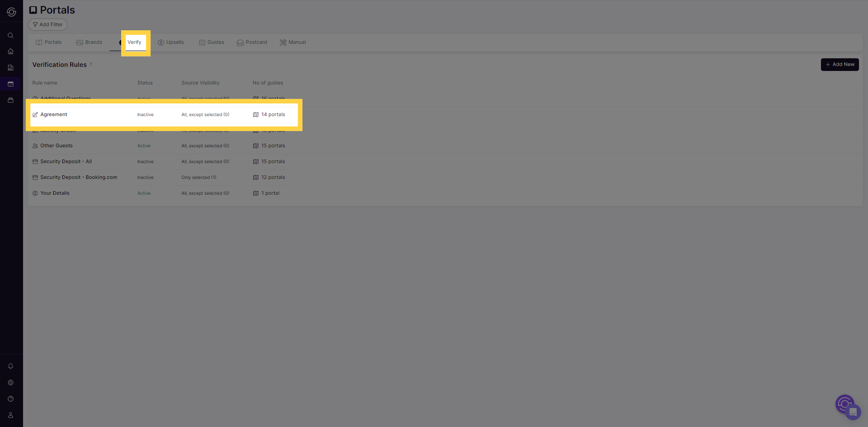Select Security Deposit - Booking.com rule

[79, 178]
